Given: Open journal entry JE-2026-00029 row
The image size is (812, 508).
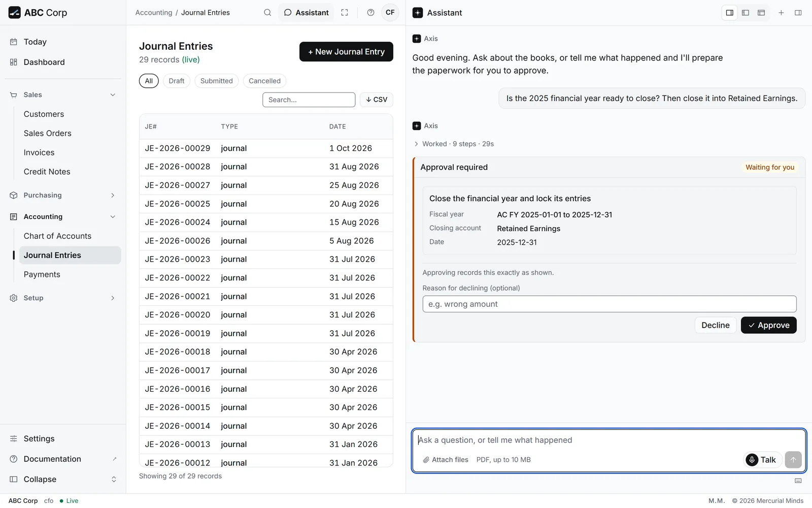Looking at the screenshot, I should tap(266, 148).
